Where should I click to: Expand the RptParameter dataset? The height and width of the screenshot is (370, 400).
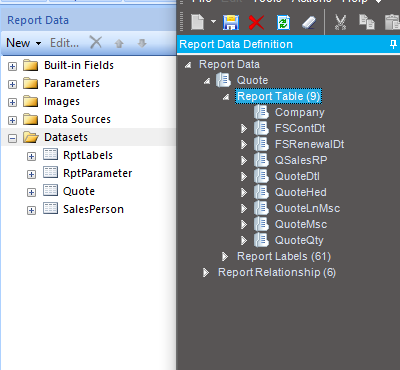pos(31,174)
